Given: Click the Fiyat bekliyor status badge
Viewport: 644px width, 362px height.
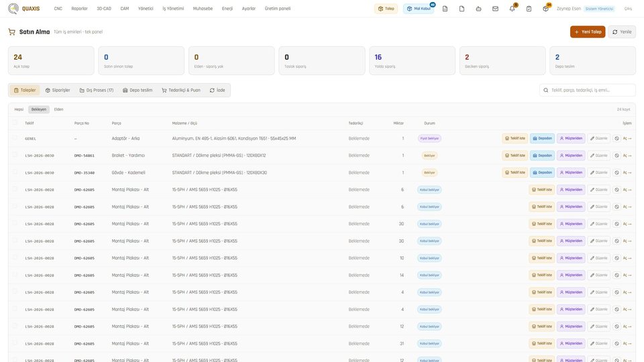Looking at the screenshot, I should [429, 138].
